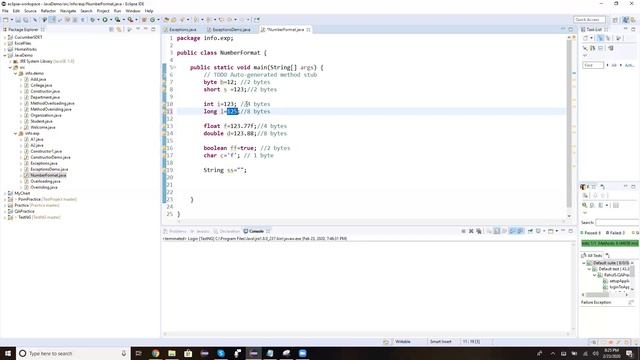This screenshot has width=640, height=360.
Task: Click the green TestNG progress bar
Action: click(610, 243)
